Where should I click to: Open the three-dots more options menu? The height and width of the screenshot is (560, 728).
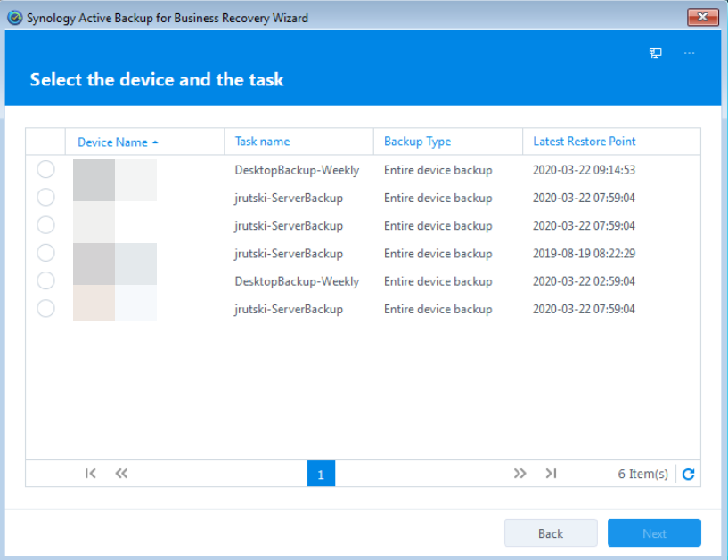tap(689, 53)
